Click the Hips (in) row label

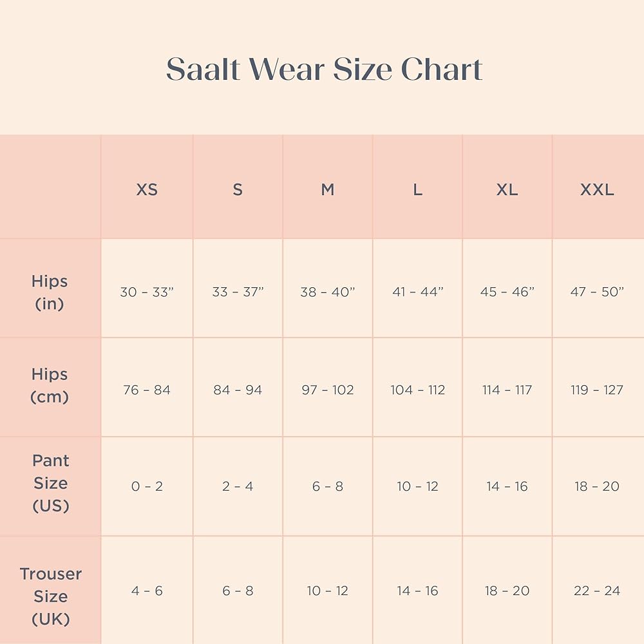[x=50, y=292]
